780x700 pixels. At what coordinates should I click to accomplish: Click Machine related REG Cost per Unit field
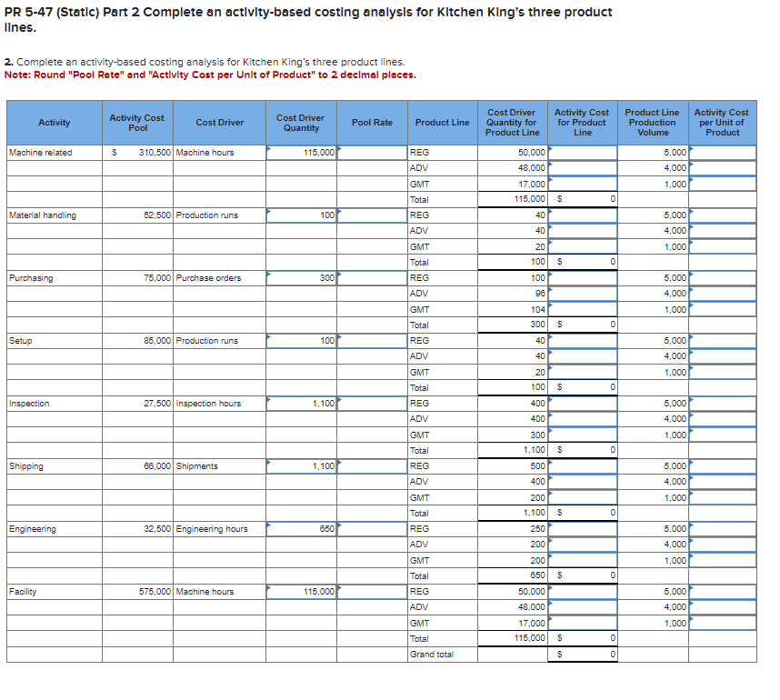723,153
